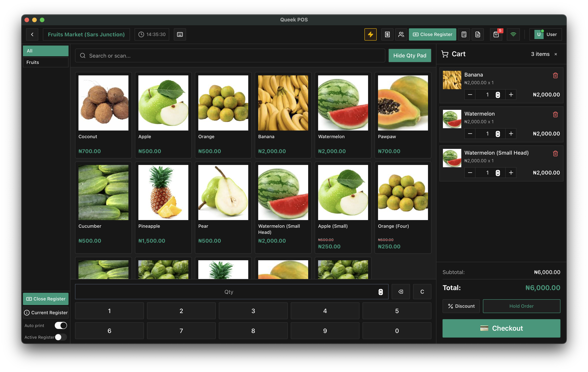Toggle the Auto print switch
The image size is (588, 372).
[60, 325]
